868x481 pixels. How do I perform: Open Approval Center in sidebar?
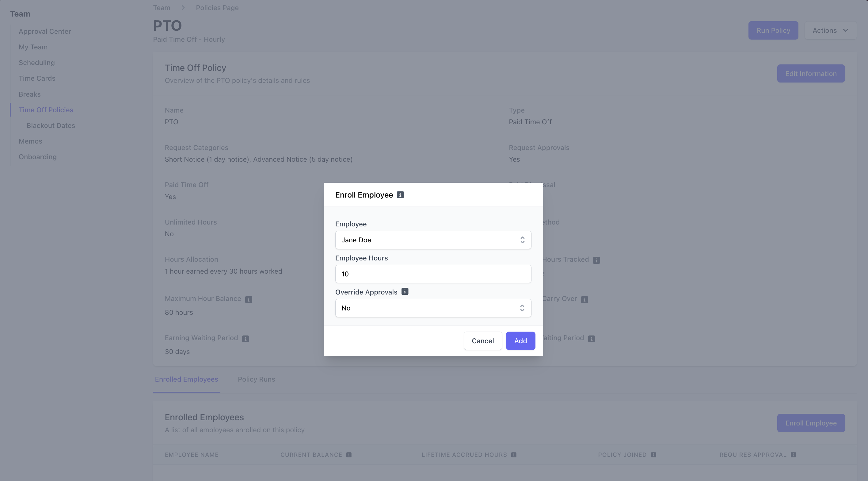tap(45, 31)
